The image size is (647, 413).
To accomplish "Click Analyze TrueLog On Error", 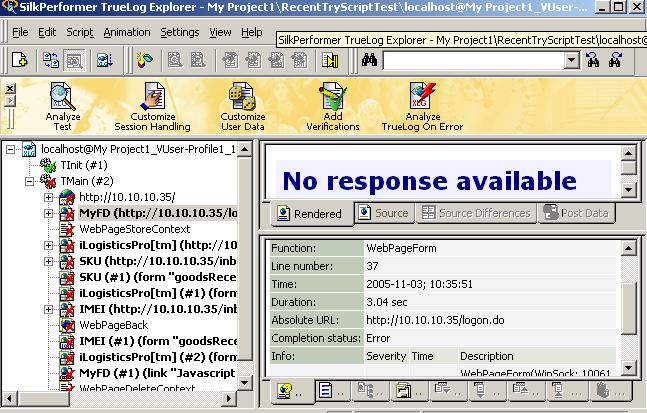I will tap(422, 106).
